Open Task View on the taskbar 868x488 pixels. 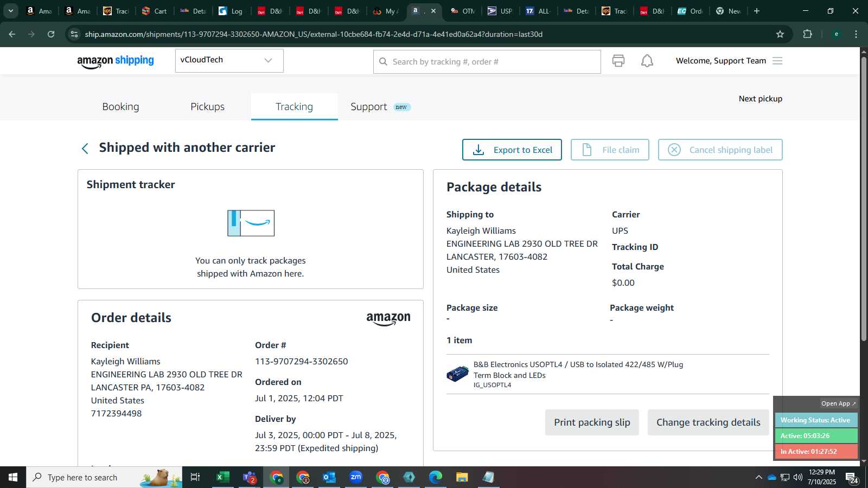click(x=195, y=477)
